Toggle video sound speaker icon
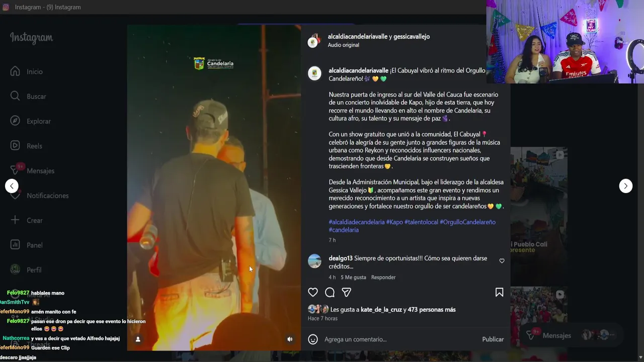The width and height of the screenshot is (644, 362). (290, 339)
